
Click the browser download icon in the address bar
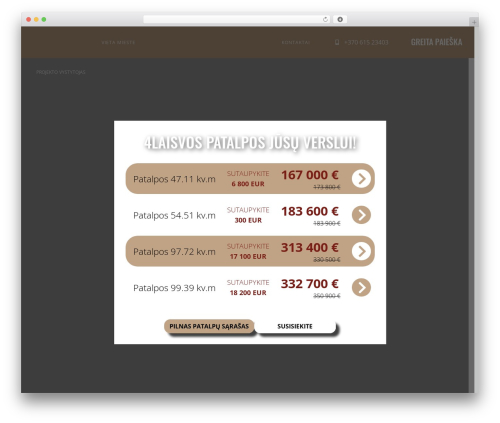(x=340, y=19)
